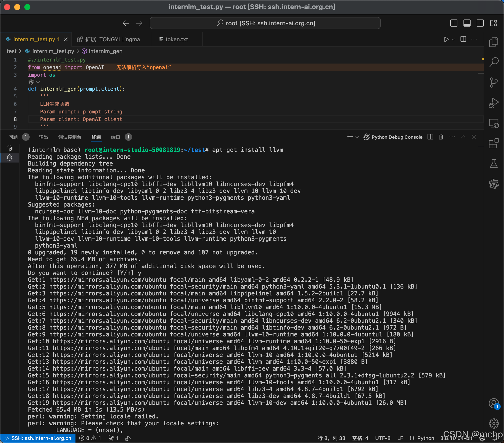
Task: Open the Explorer view icon
Action: (x=493, y=42)
